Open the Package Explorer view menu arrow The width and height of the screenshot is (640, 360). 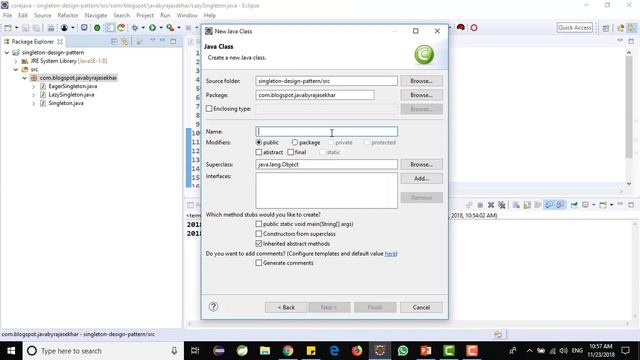(153, 41)
